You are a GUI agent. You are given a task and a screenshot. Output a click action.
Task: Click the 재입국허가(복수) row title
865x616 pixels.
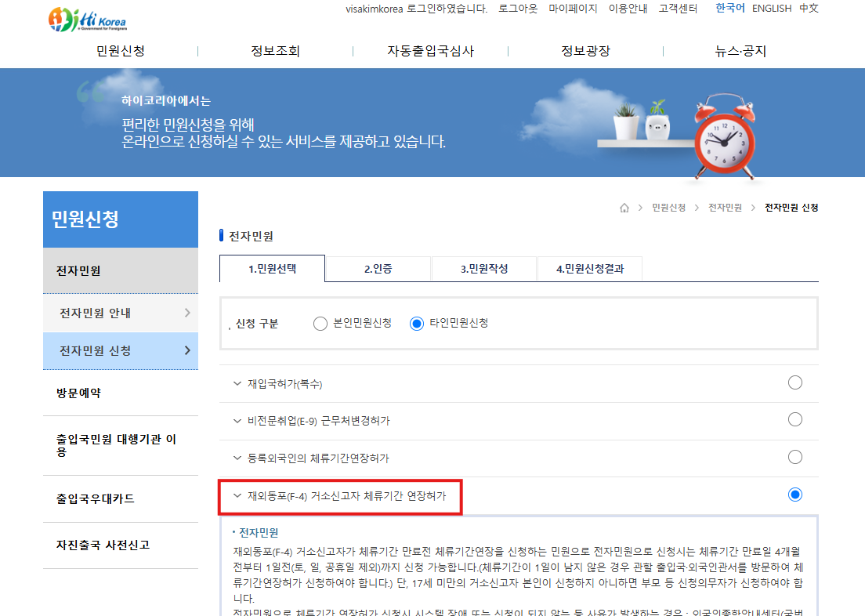pyautogui.click(x=284, y=383)
